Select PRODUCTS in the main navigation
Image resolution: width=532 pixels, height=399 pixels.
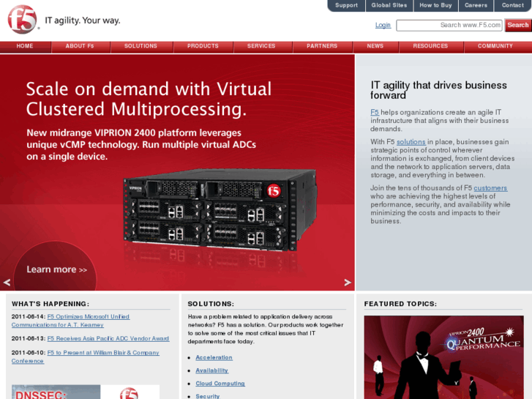(x=203, y=47)
